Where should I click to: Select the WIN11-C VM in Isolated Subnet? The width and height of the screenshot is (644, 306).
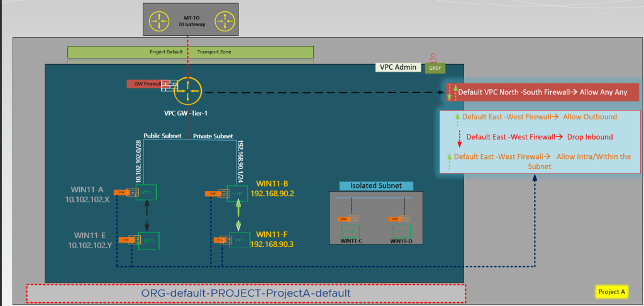pos(351,230)
